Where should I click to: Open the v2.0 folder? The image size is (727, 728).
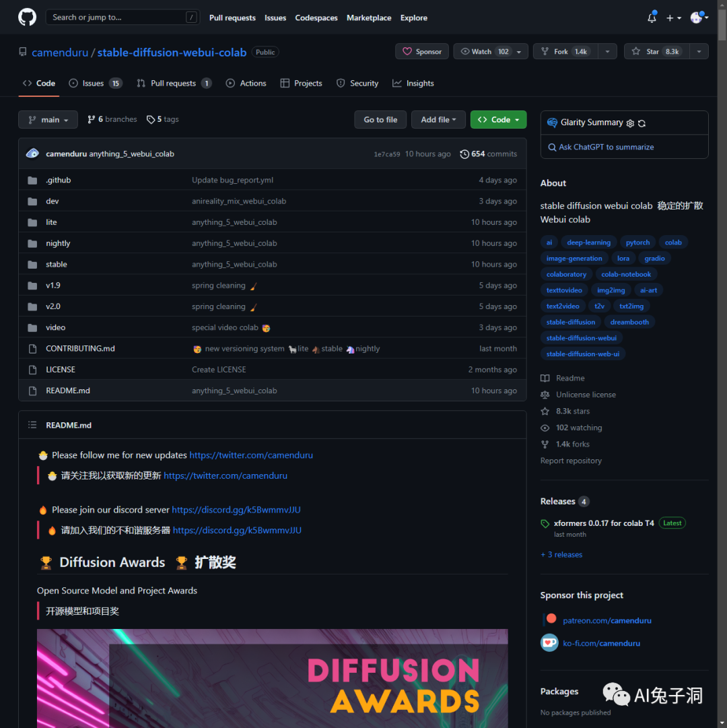tap(53, 306)
